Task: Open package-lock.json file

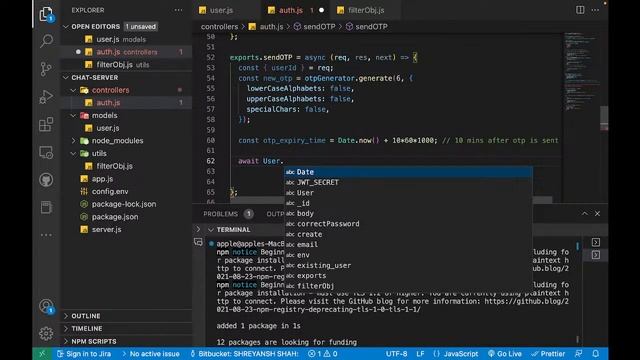Action: 127,204
